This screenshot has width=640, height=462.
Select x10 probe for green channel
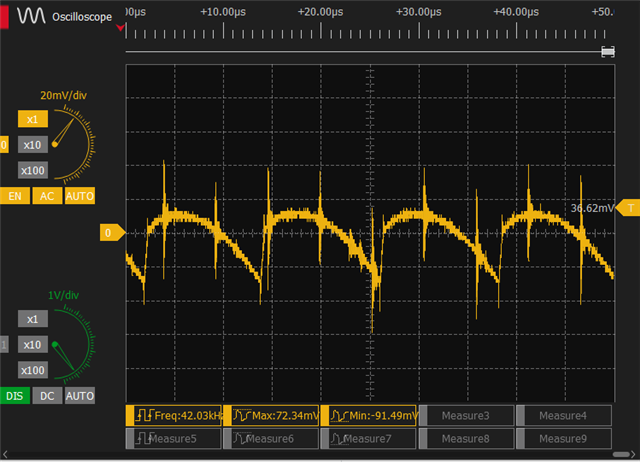point(33,344)
